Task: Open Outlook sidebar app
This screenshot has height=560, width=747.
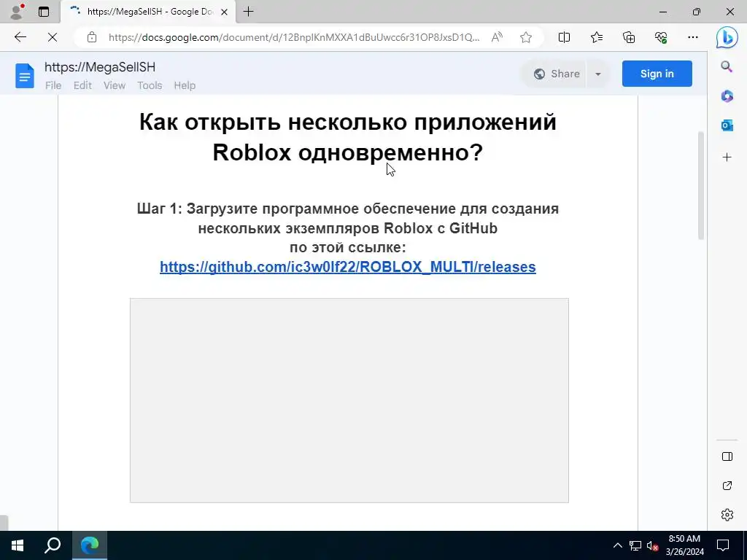Action: click(x=727, y=125)
